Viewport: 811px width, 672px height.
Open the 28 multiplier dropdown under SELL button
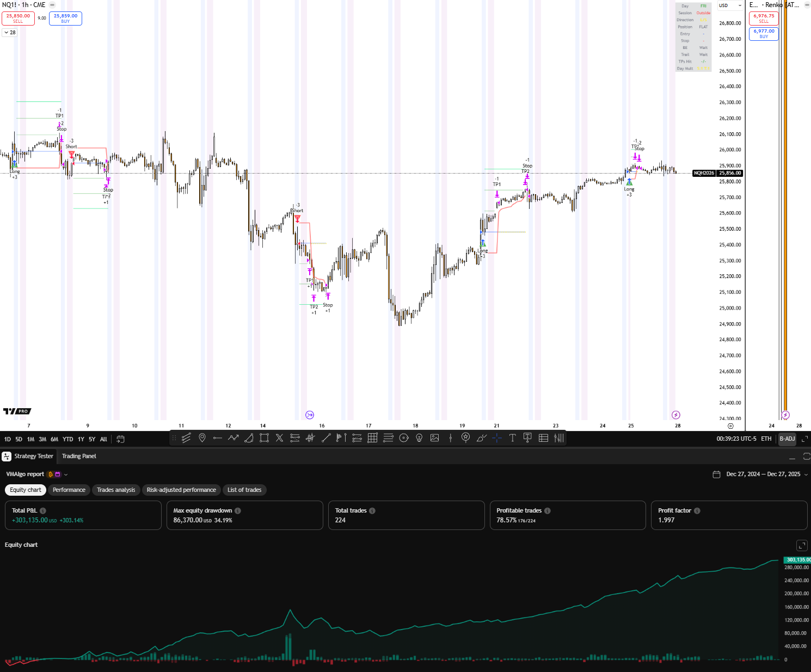pos(9,32)
